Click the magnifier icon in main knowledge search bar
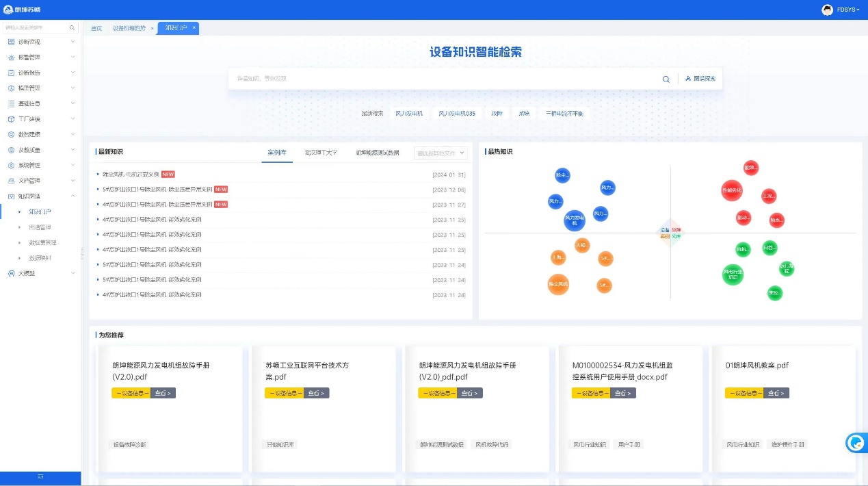 [666, 79]
